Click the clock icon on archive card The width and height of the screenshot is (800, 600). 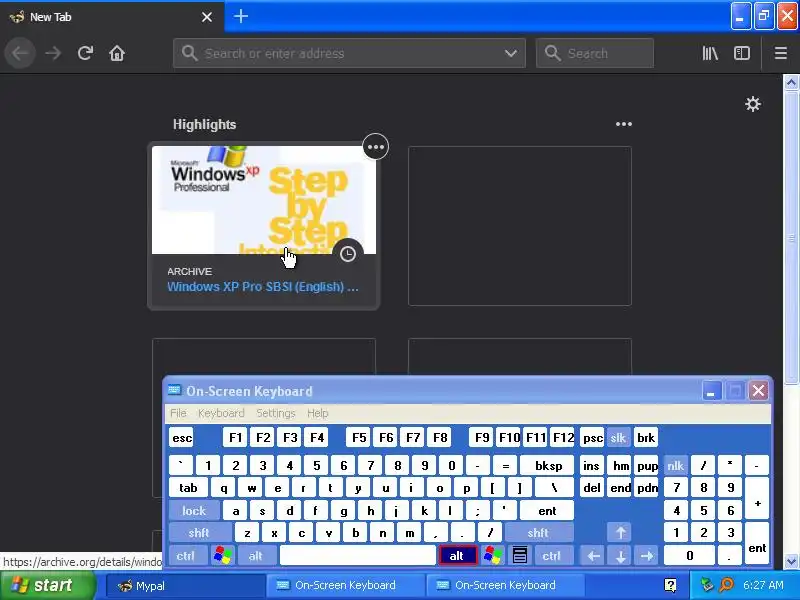point(347,254)
